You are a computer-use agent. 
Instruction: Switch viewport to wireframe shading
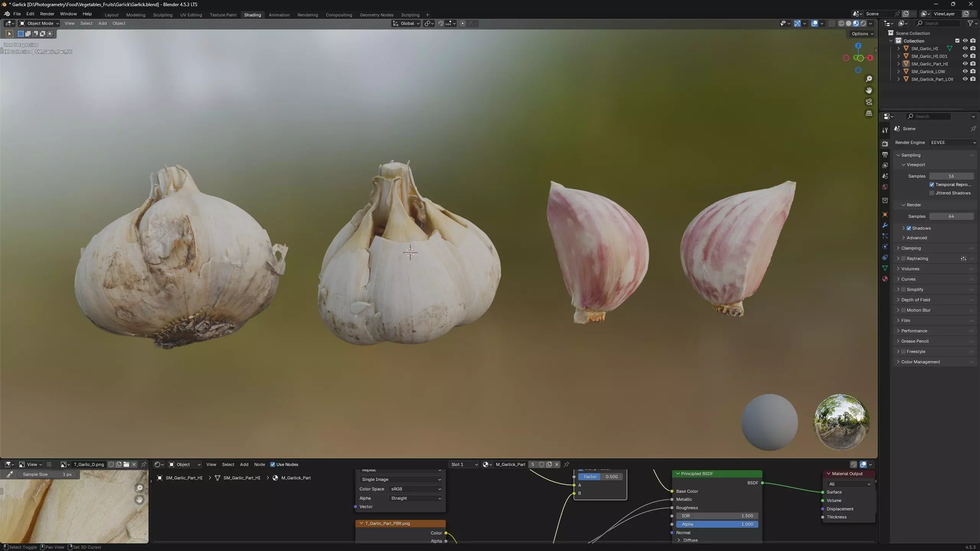coord(841,23)
